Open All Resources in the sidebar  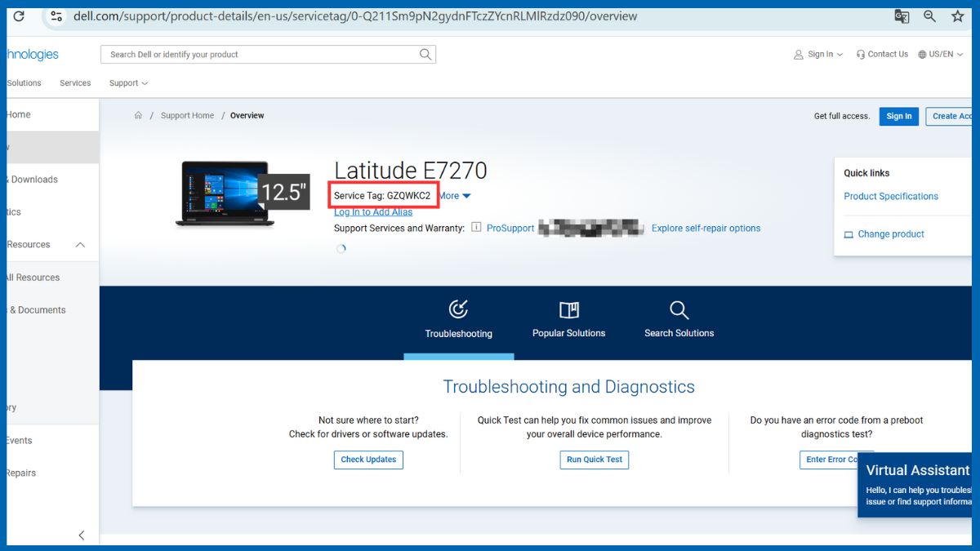(33, 278)
